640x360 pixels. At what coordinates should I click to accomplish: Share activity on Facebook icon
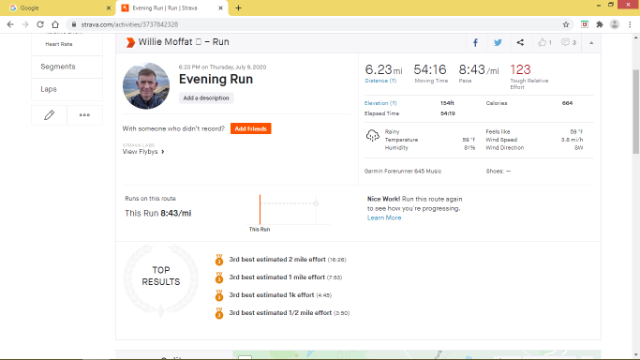pos(476,42)
